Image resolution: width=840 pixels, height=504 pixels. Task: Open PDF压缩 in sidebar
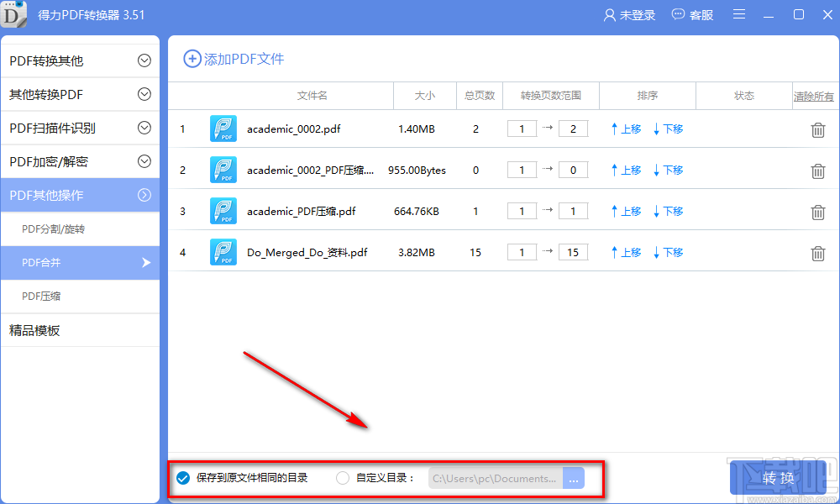point(81,297)
